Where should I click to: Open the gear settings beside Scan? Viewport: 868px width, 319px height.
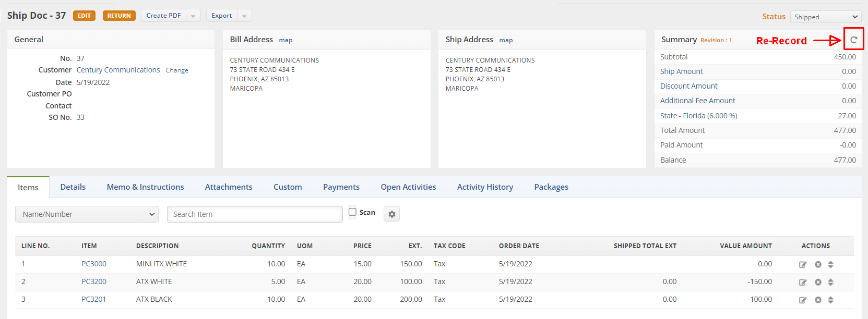coord(391,214)
